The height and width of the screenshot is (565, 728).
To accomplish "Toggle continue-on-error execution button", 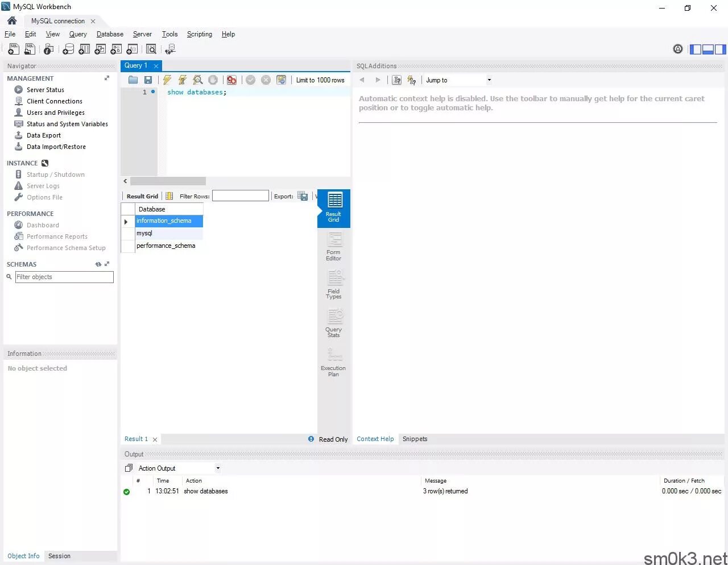I will click(231, 80).
